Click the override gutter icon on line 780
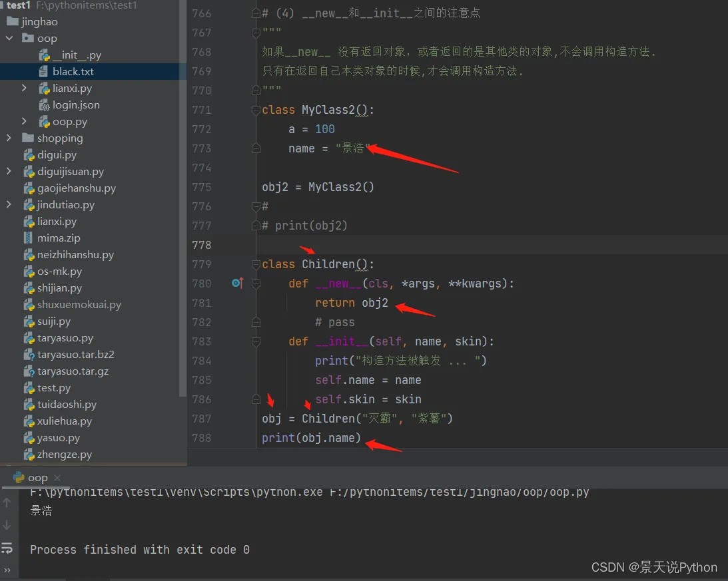Image resolution: width=728 pixels, height=581 pixels. pos(236,284)
